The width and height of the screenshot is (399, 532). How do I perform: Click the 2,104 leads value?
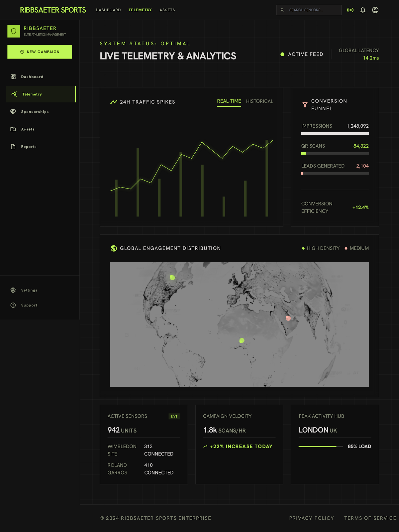[362, 166]
